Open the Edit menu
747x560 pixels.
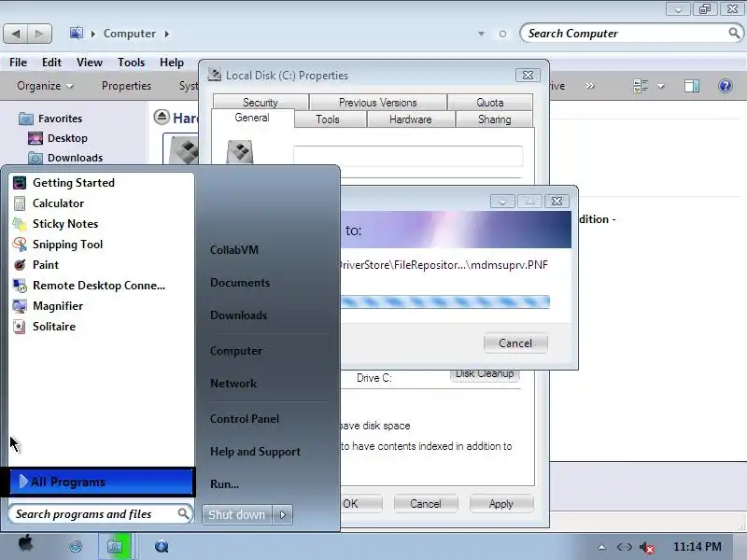pyautogui.click(x=51, y=63)
